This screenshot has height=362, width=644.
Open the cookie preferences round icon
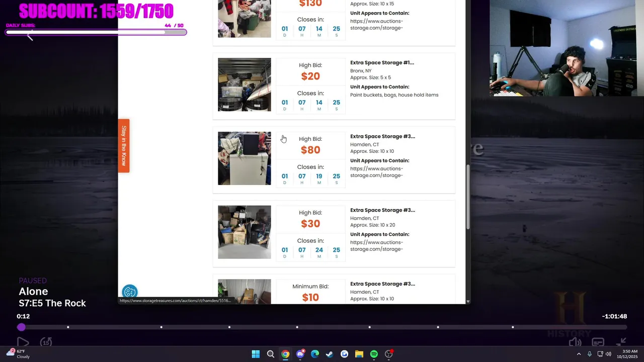[x=130, y=292]
